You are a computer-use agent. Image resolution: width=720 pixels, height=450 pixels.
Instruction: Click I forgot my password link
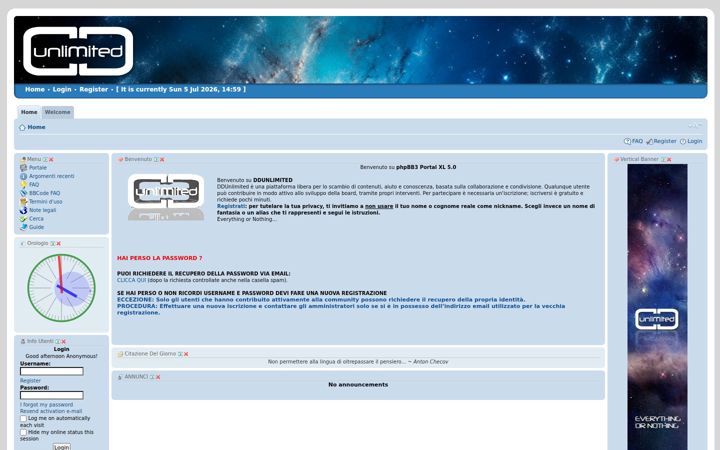pyautogui.click(x=46, y=405)
